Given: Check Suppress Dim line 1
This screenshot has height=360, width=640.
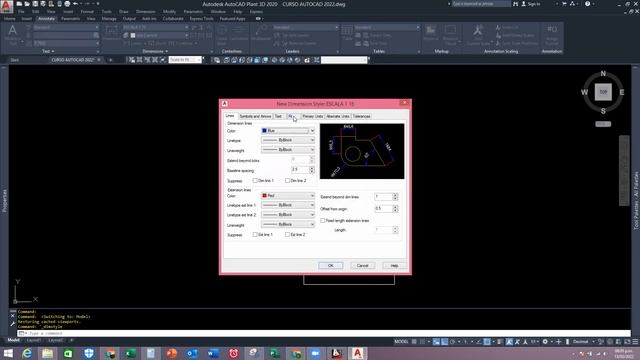Looking at the screenshot, I should pos(255,180).
